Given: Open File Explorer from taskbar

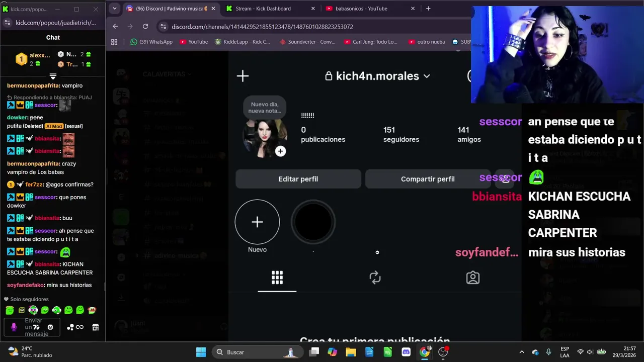Looking at the screenshot, I should tap(351, 352).
